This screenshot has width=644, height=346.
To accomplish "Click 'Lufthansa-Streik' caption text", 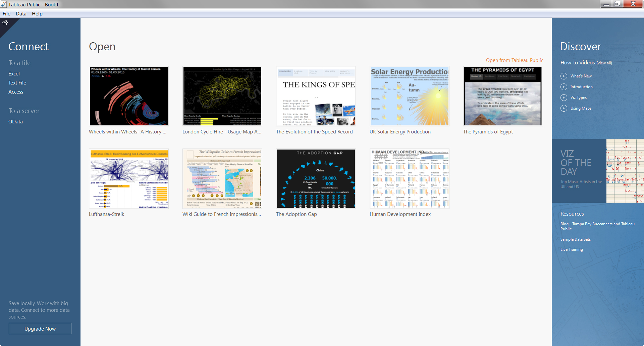I will (107, 214).
